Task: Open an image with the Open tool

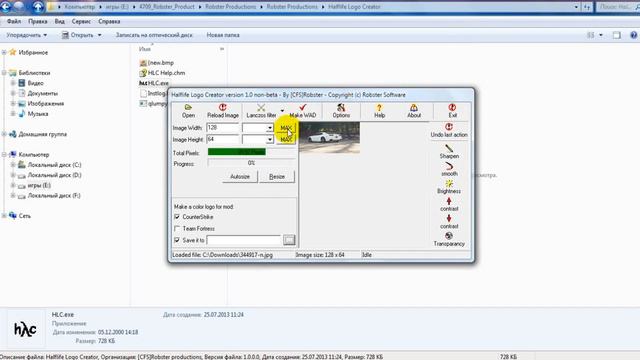Action: click(x=188, y=111)
